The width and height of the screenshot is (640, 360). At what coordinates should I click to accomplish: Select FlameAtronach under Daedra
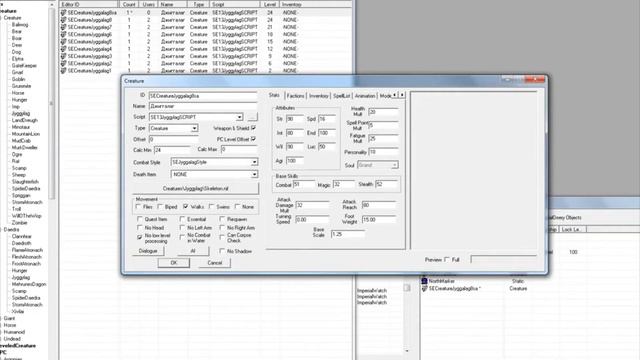tap(27, 250)
